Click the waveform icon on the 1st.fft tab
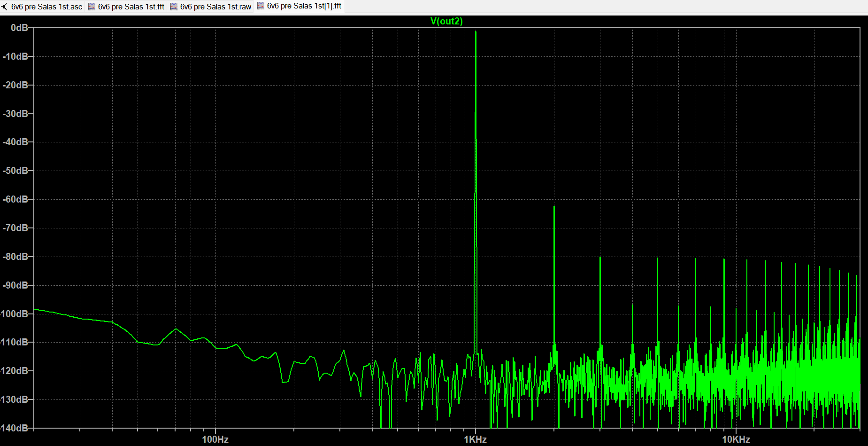Screen dimensions: 868x446 pyautogui.click(x=92, y=7)
